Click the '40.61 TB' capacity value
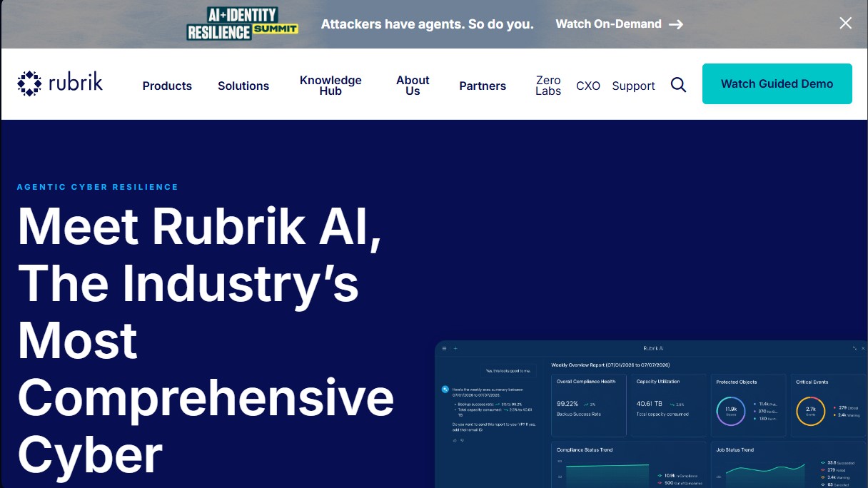This screenshot has height=488, width=868. (650, 404)
